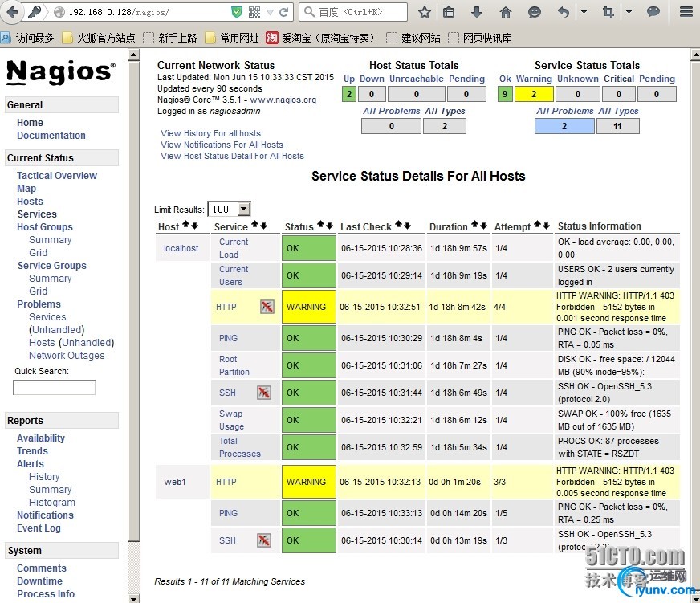Open the hamburger menu icon
700x603 pixels.
click(x=686, y=11)
